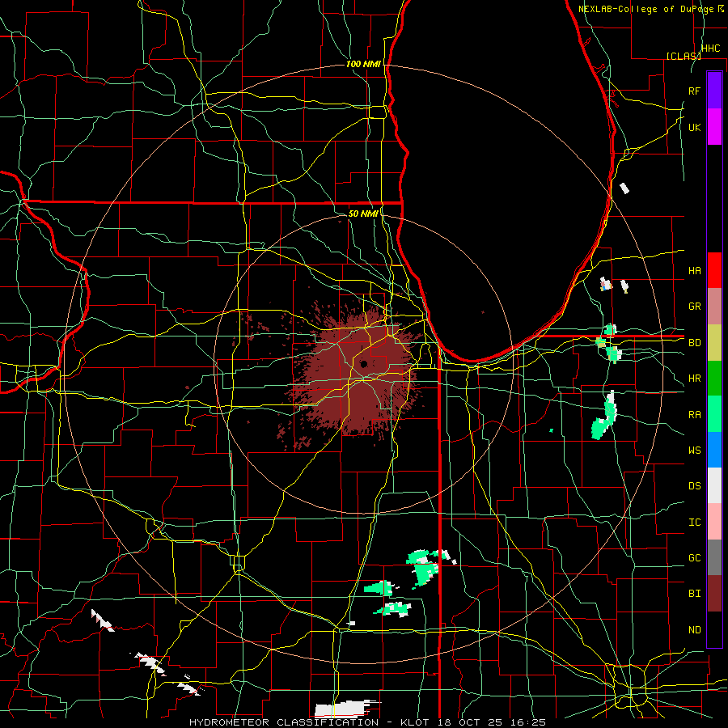Click the RF legend label

pos(695,91)
